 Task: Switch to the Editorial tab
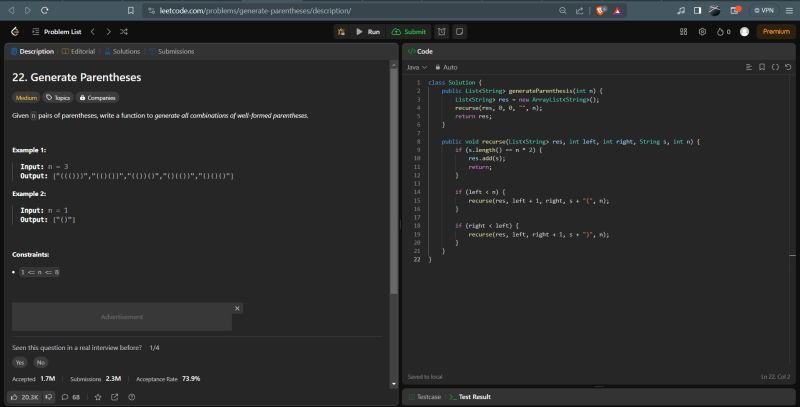(79, 52)
